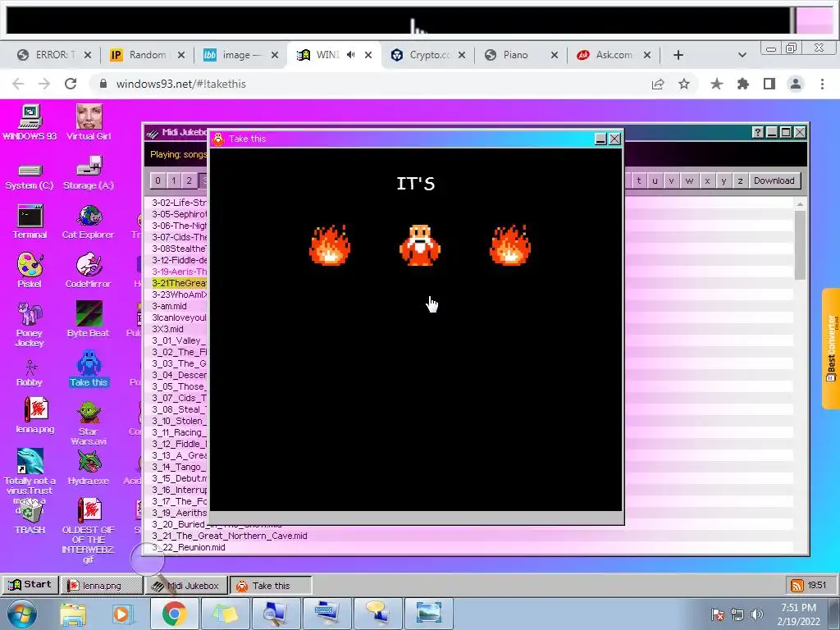Launch the Terminal desktop icon
Viewport: 840px width, 630px height.
(x=30, y=221)
